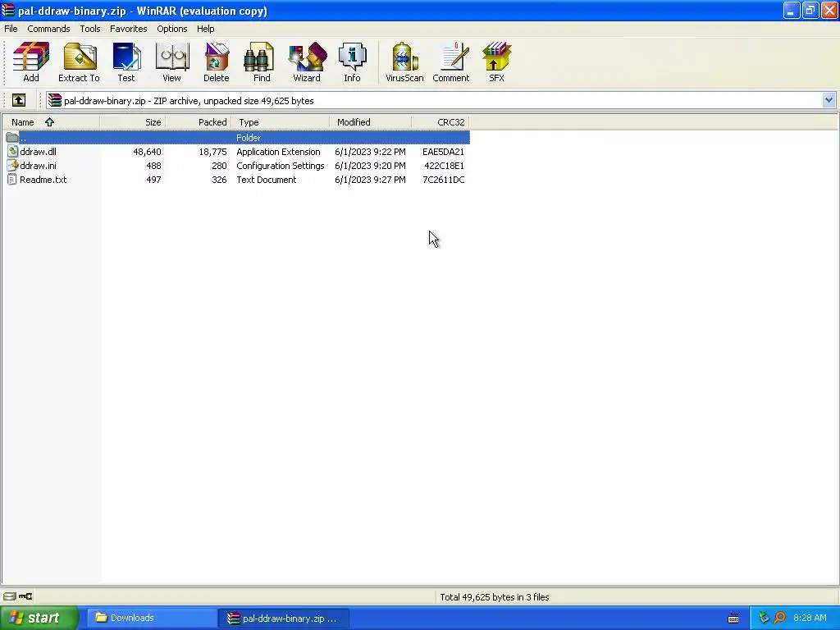The image size is (840, 630).
Task: Sort by the Type column header
Action: (281, 122)
